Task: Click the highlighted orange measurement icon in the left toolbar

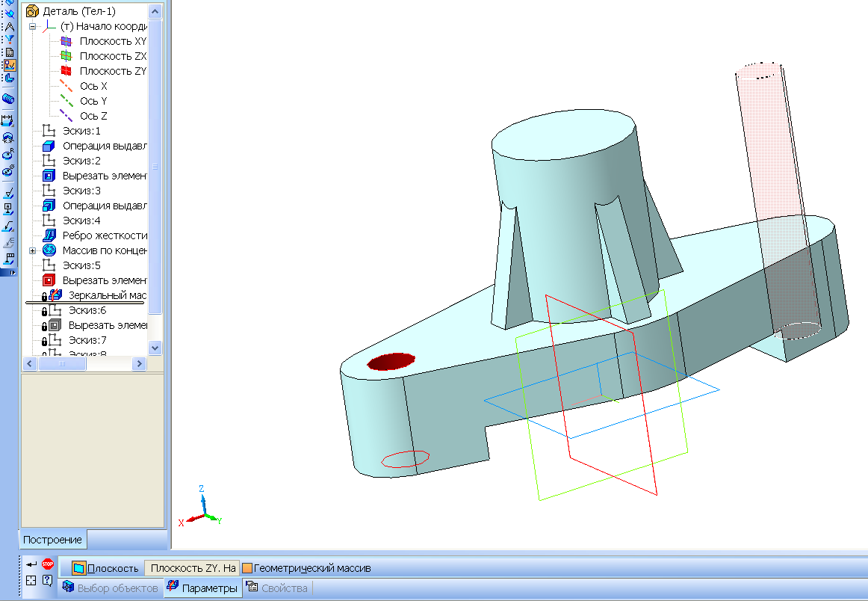Action: 10,65
